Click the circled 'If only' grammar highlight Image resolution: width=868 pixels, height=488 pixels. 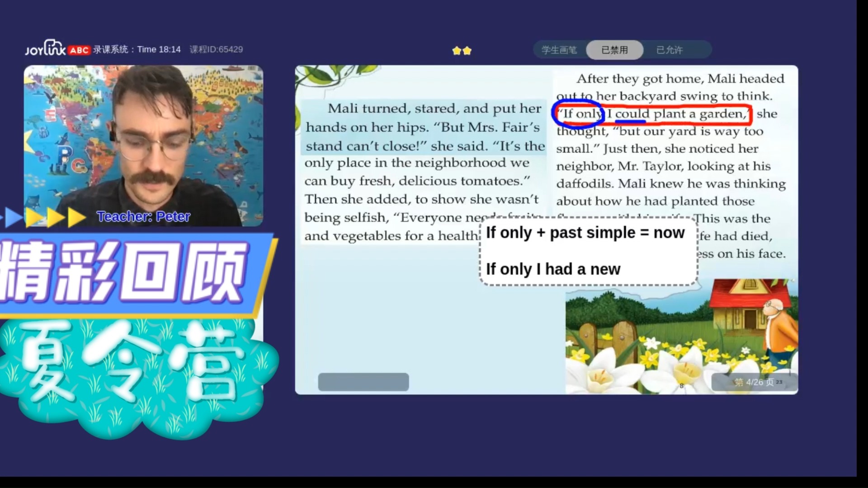coord(579,114)
